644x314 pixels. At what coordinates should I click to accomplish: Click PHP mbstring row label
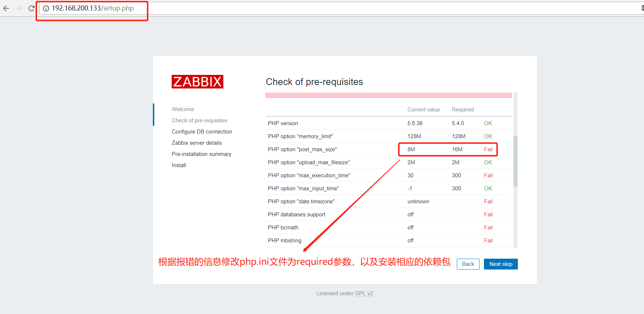pos(284,241)
